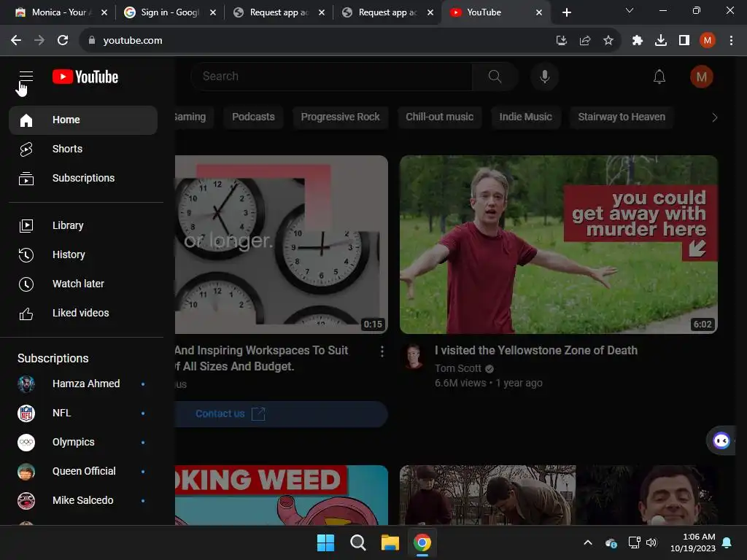Screen dimensions: 747x560
Task: Select the Chill-out music filter chip
Action: [439, 117]
